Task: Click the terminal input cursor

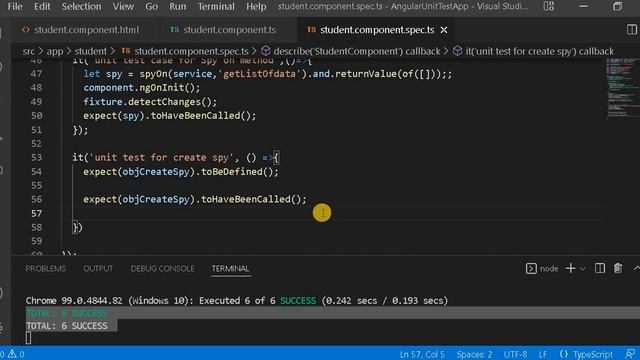Action: (28, 338)
